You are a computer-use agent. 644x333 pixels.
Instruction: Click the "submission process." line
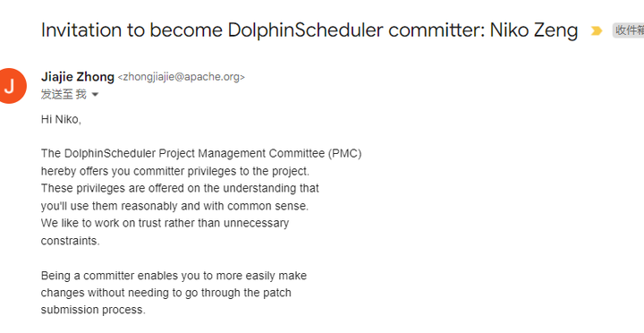coord(93,310)
